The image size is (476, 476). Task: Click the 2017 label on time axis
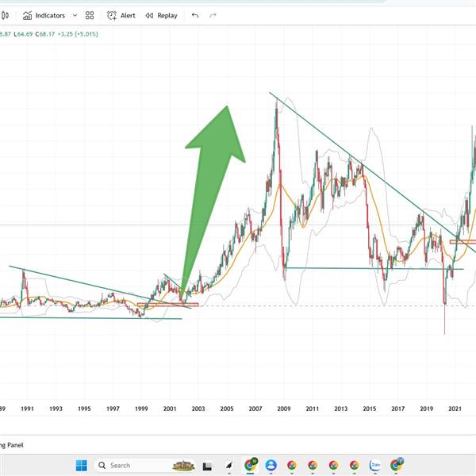398,409
